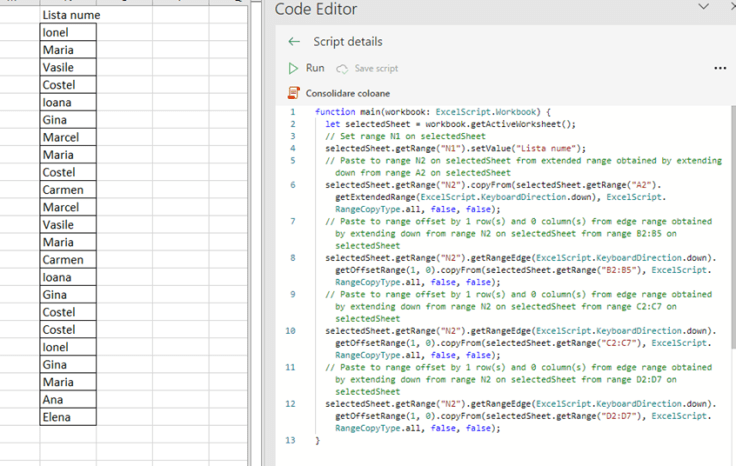Click the script file icon beside Consolidare coloane
Image resolution: width=736 pixels, height=466 pixels.
[293, 93]
